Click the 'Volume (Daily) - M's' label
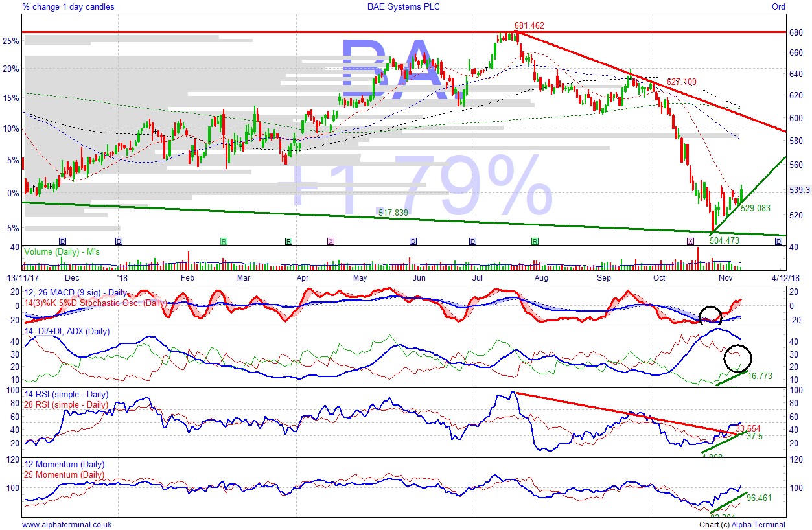 [61, 251]
